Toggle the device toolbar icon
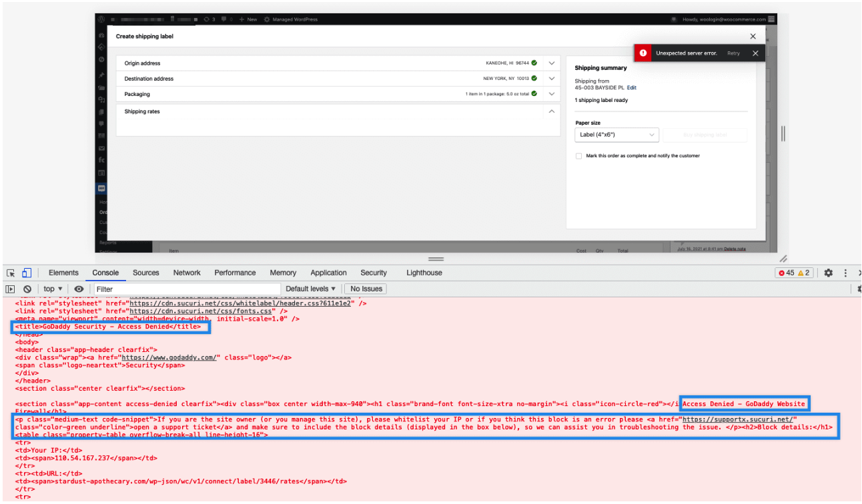862x504 pixels. 26,273
